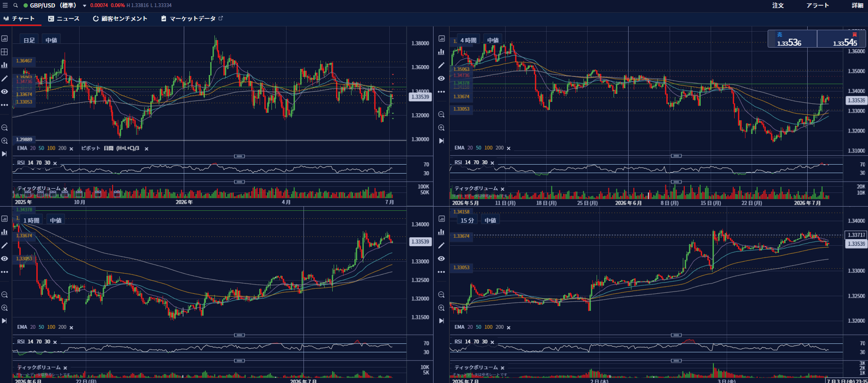Zoom in the 15-minute chart

(x=442, y=308)
